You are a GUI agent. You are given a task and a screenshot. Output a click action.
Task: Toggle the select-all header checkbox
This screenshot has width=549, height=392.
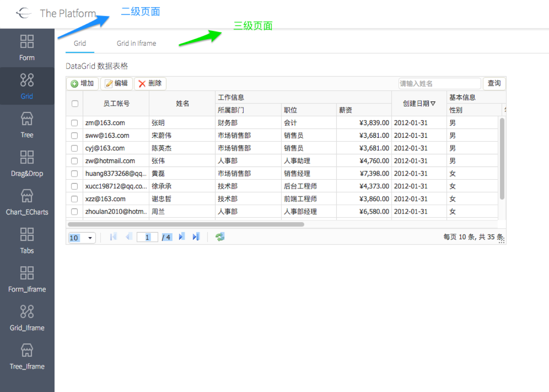pos(75,104)
